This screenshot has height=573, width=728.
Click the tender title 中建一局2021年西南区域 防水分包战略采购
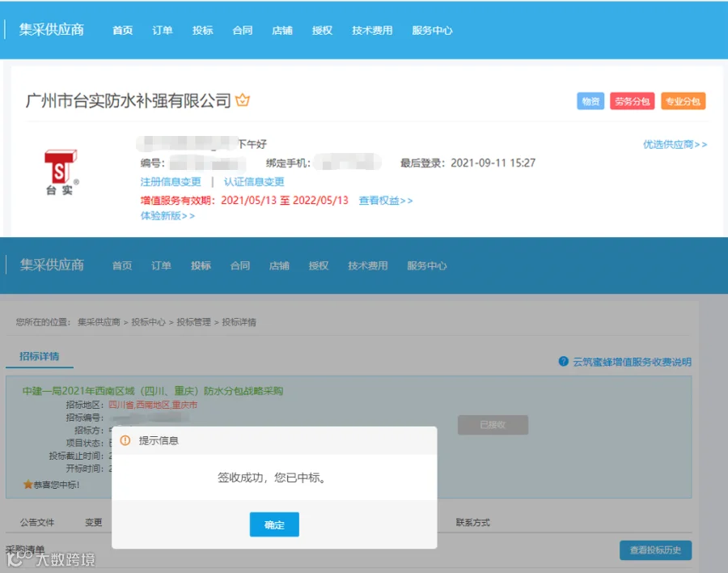(x=153, y=391)
